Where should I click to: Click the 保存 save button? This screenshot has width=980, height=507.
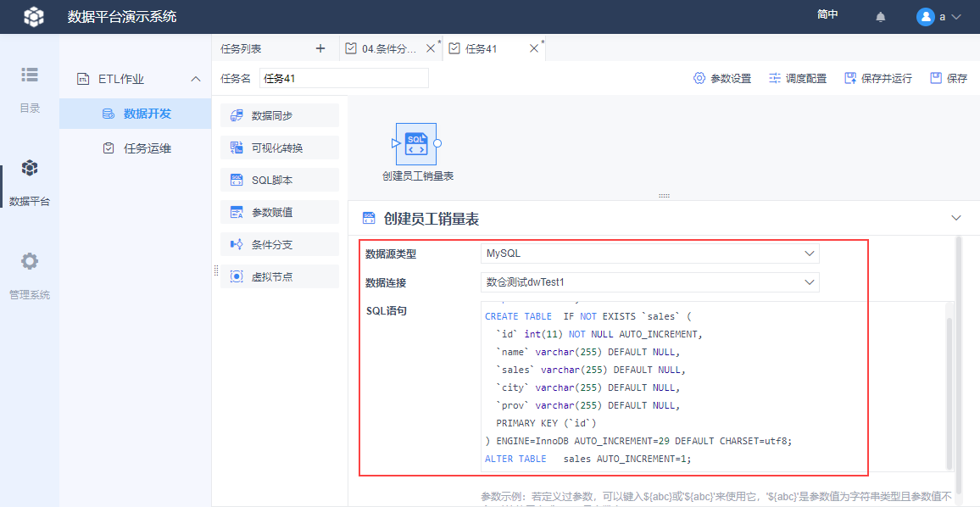949,78
